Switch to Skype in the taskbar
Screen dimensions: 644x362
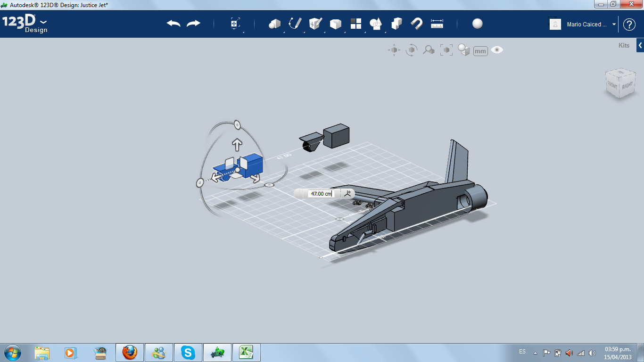pos(188,353)
